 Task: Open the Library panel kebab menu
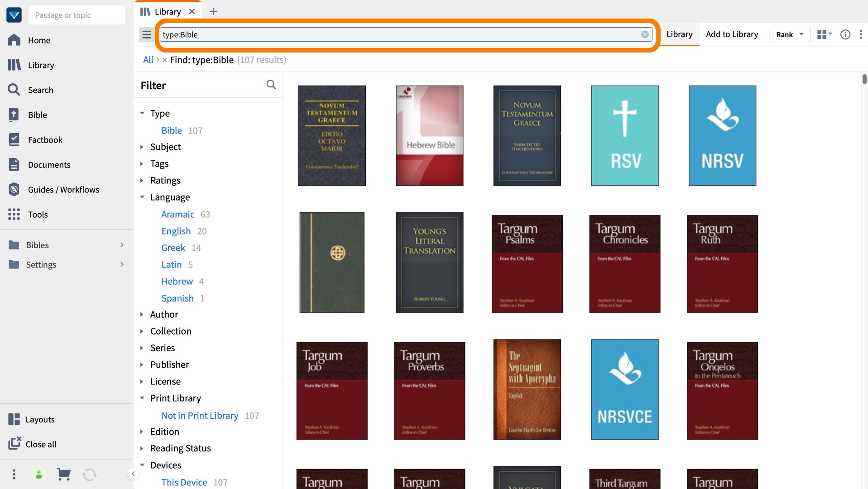pos(861,34)
